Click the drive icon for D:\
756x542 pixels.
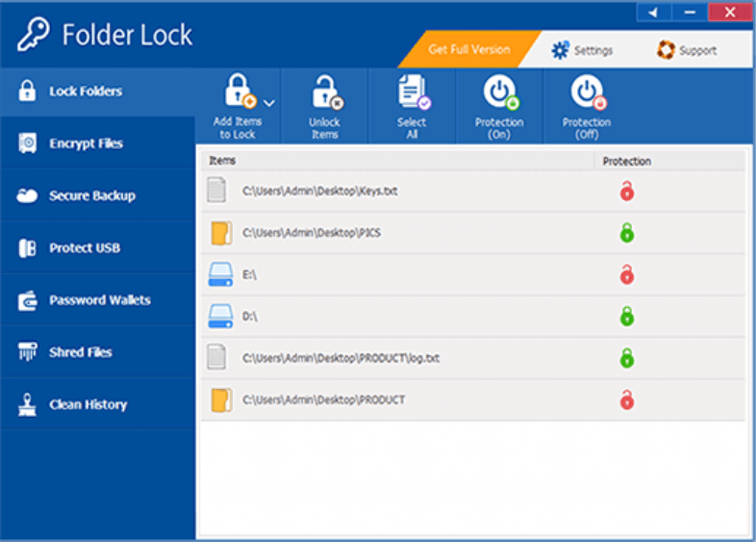pos(220,316)
